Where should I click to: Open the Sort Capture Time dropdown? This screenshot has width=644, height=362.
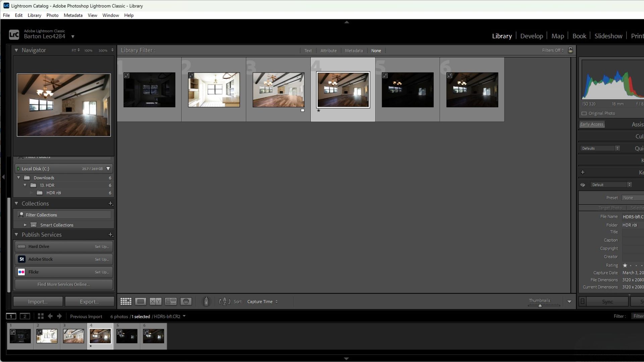click(262, 302)
